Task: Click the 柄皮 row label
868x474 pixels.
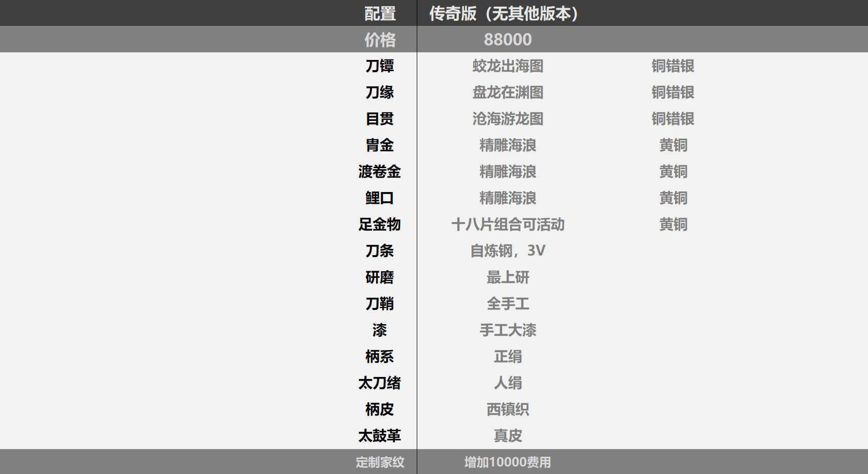Action: tap(380, 409)
